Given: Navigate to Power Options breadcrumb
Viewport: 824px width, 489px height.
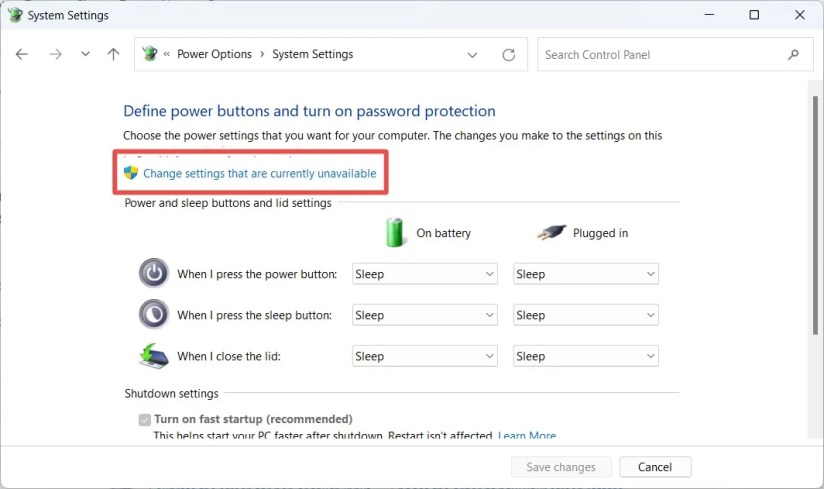Looking at the screenshot, I should click(x=214, y=54).
